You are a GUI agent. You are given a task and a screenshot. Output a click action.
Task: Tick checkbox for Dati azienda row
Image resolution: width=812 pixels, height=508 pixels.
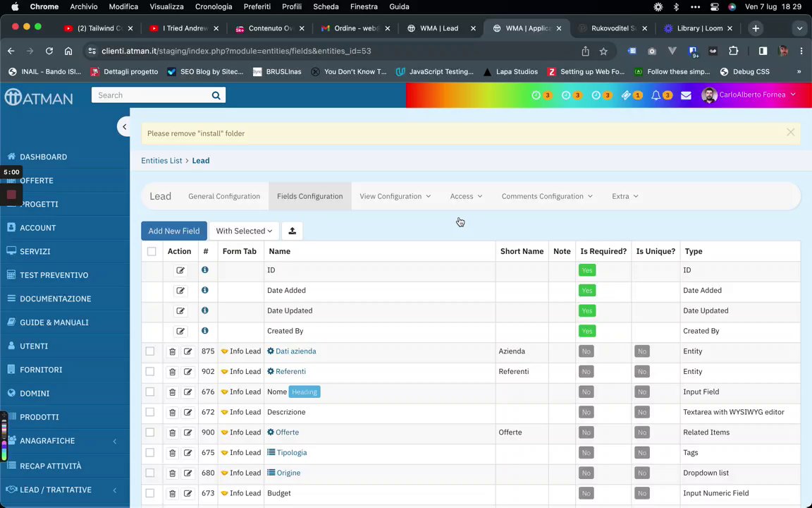pos(149,351)
